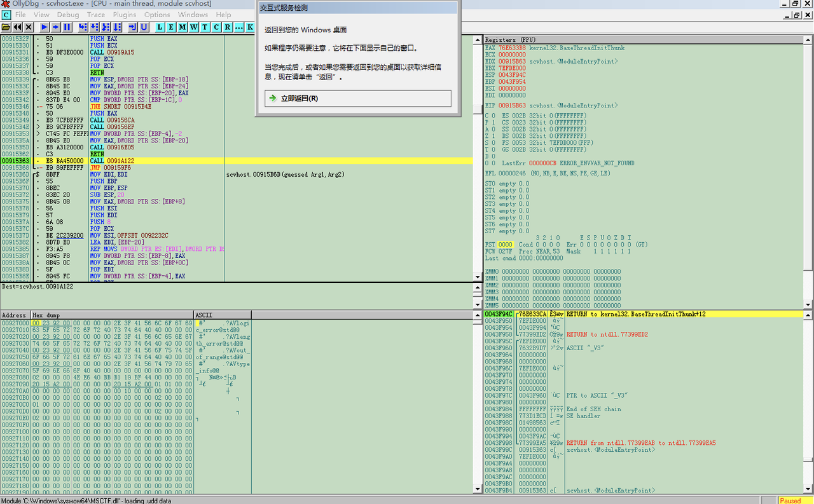Click disassembly pane scroll-down arrow
The height and width of the screenshot is (504, 814).
point(477,277)
